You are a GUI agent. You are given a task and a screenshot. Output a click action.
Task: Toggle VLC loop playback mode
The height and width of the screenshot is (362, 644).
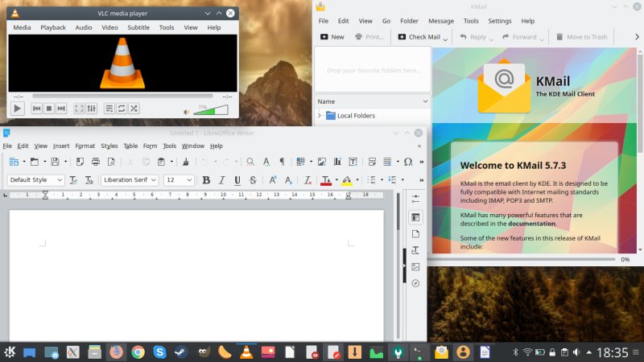(122, 109)
